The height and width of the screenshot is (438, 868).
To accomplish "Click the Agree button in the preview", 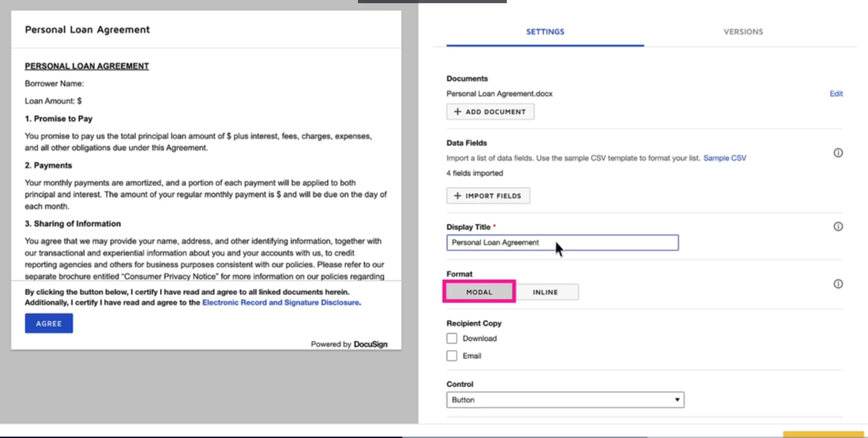I will (x=49, y=323).
